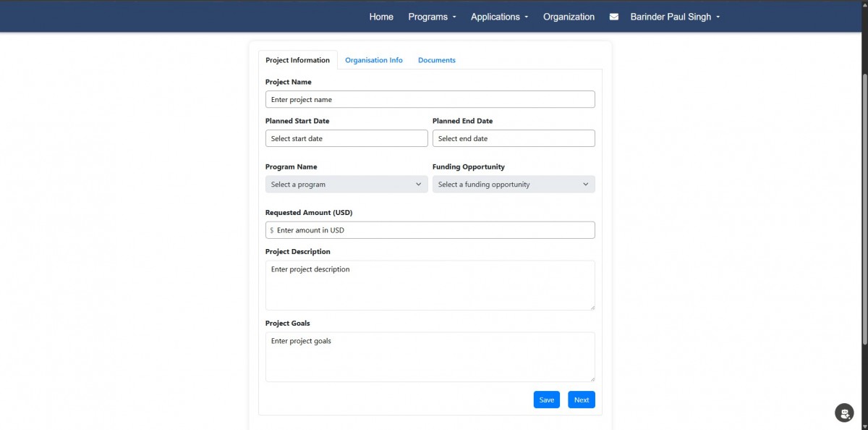Viewport: 868px width, 430px height.
Task: Open the funding opportunity dropdown
Action: pos(514,185)
